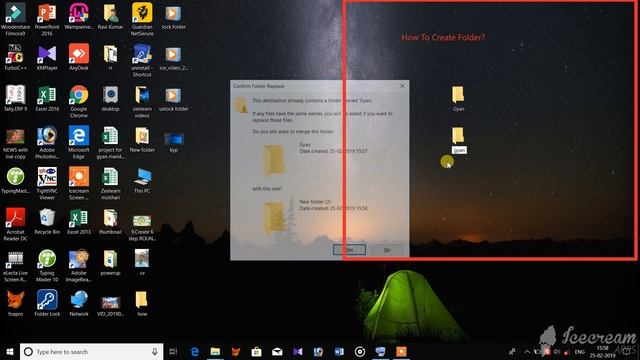Select KMPlayer shortcut on the desktop

(47, 57)
